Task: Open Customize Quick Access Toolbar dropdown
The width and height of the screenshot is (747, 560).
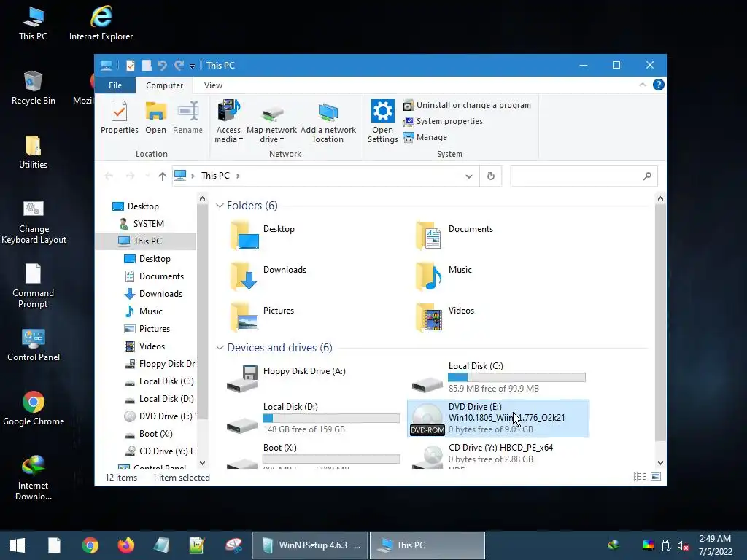Action: point(192,66)
